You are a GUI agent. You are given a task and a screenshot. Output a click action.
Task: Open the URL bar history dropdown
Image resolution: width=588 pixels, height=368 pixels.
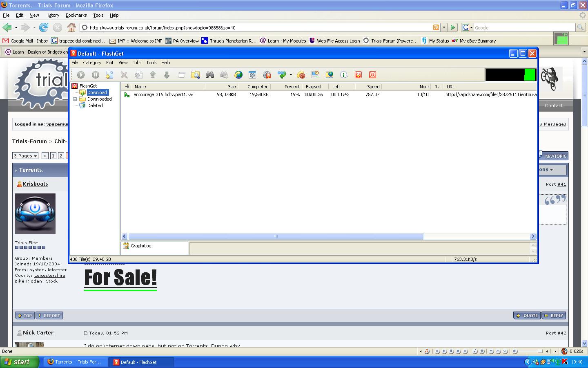[x=444, y=28]
